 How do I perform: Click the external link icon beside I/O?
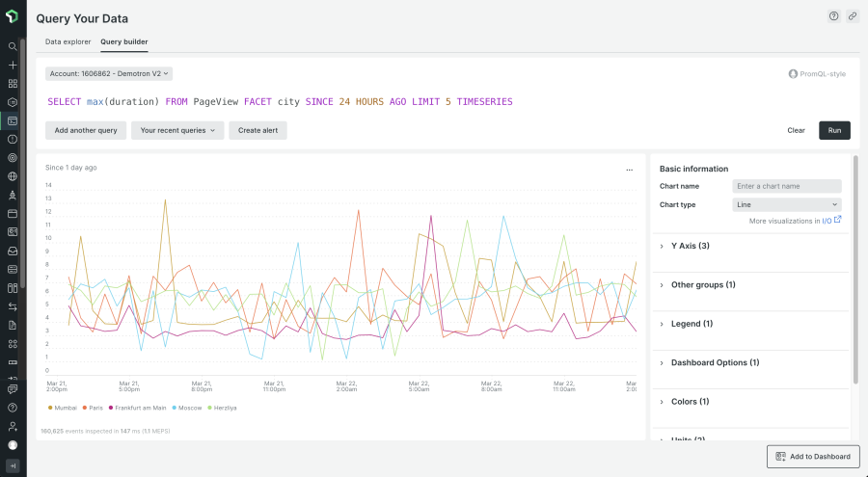pyautogui.click(x=837, y=220)
